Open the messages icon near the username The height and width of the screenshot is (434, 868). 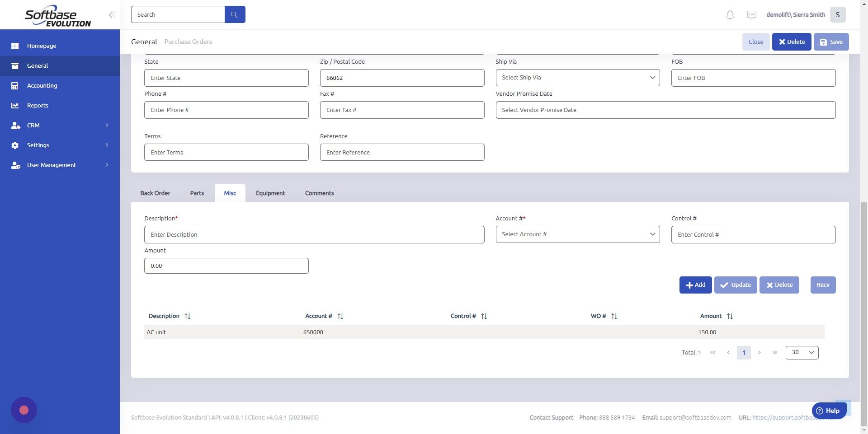(751, 14)
